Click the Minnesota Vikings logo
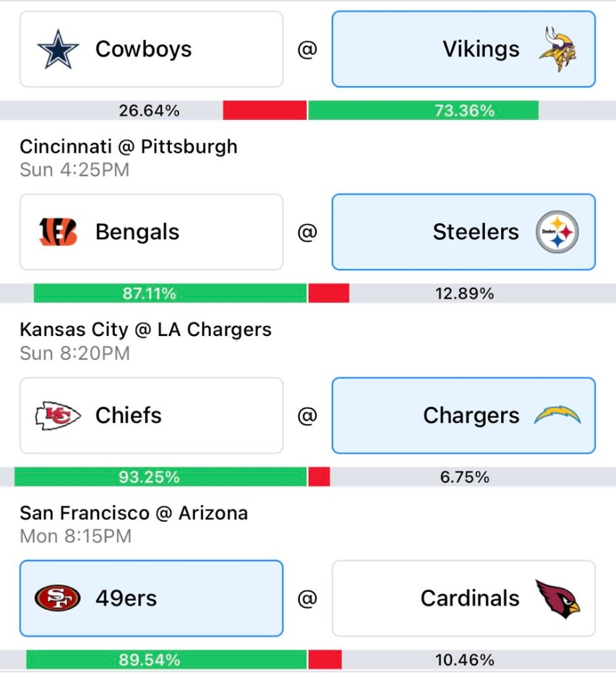This screenshot has width=616, height=678. [557, 49]
